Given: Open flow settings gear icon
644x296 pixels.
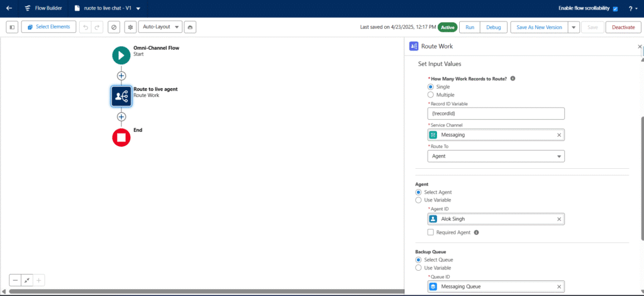Looking at the screenshot, I should tap(130, 27).
